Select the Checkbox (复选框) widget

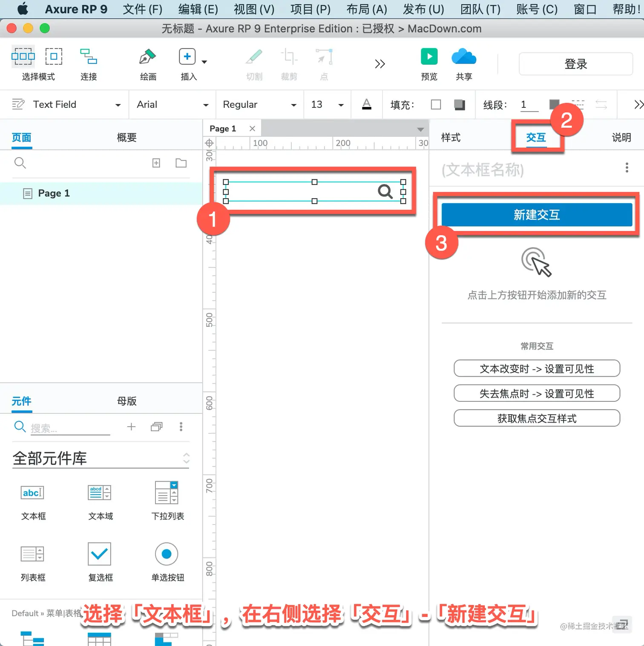101,562
